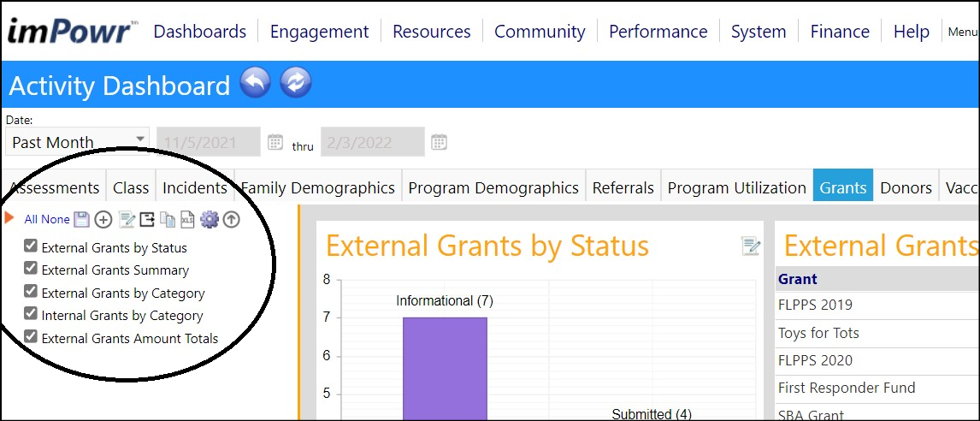The width and height of the screenshot is (980, 421).
Task: Switch to the Class tab
Action: coord(131,187)
